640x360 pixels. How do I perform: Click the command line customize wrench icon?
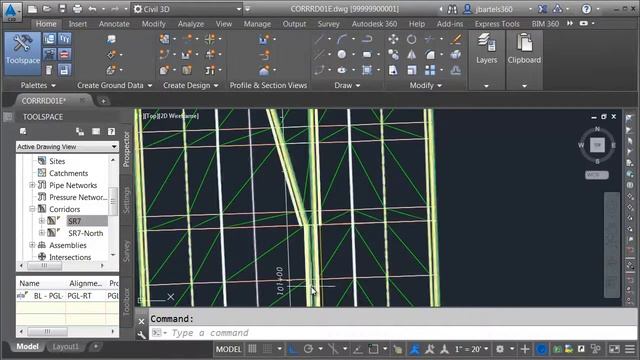tap(141, 335)
